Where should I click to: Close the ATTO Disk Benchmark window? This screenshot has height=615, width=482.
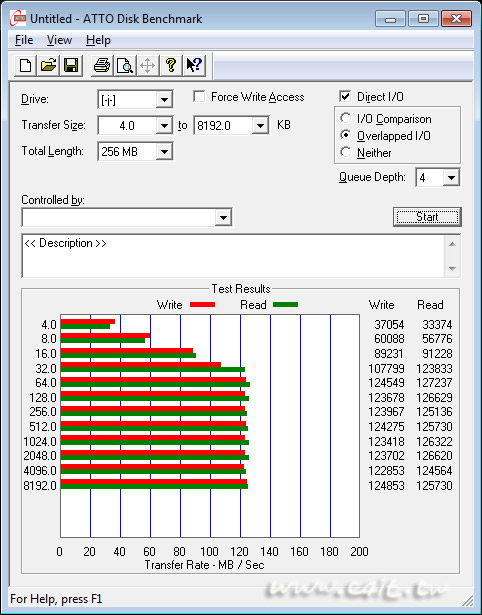pyautogui.click(x=456, y=18)
